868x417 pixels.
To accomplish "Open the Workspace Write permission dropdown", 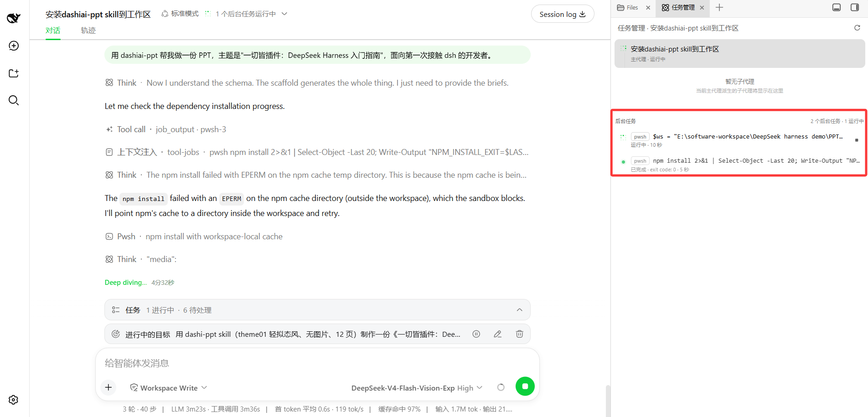I will tap(169, 388).
